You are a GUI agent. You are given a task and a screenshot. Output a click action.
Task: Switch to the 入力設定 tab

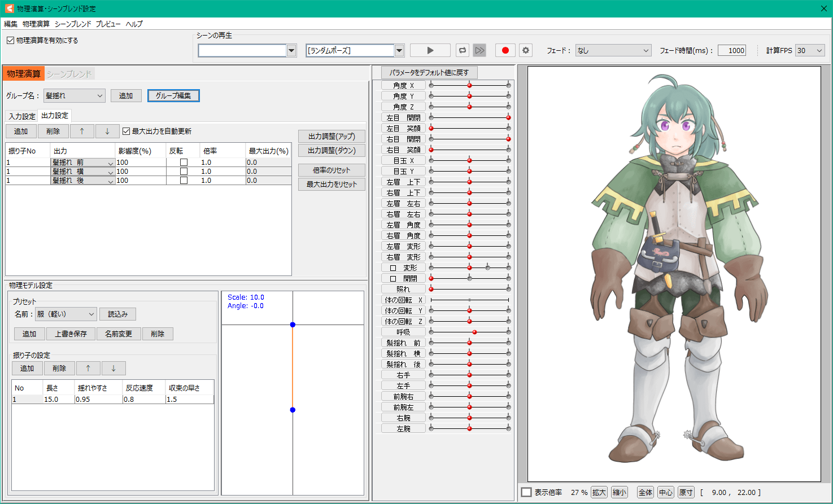[22, 116]
